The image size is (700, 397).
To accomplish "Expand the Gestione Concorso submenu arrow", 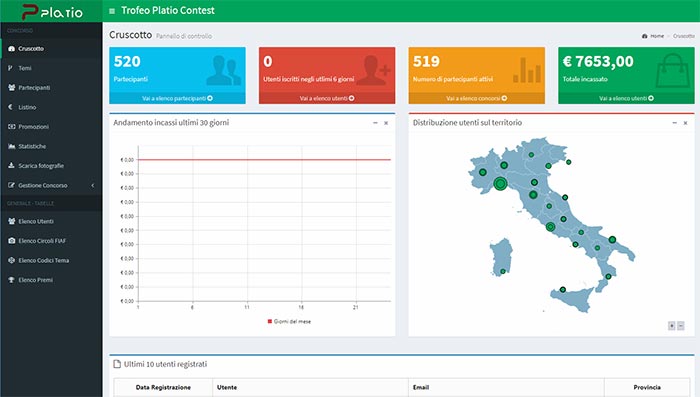I will (x=93, y=185).
